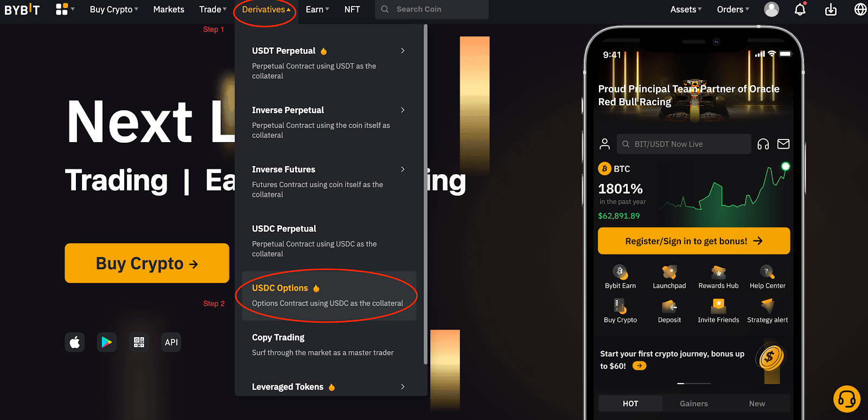The width and height of the screenshot is (868, 420).
Task: Open the language globe icon
Action: coord(860,9)
